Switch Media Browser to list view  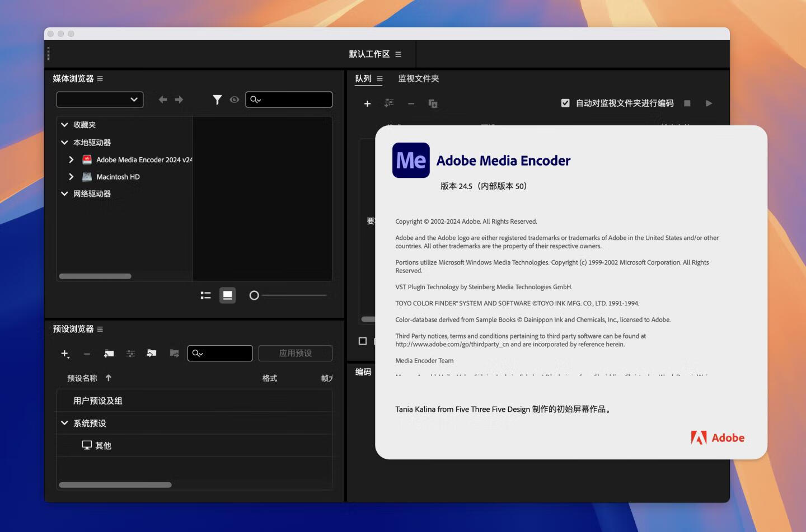[206, 295]
